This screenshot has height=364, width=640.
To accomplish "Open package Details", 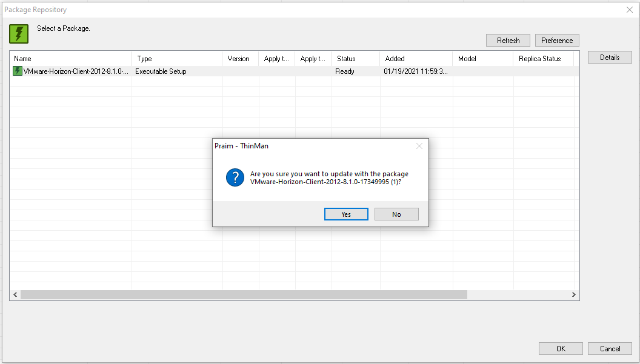I will click(610, 58).
